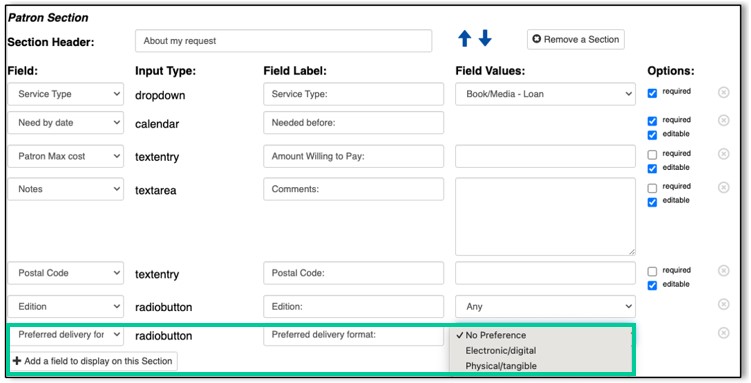The image size is (751, 383).
Task: Click the 'Patron Section' heading text
Action: (x=48, y=18)
